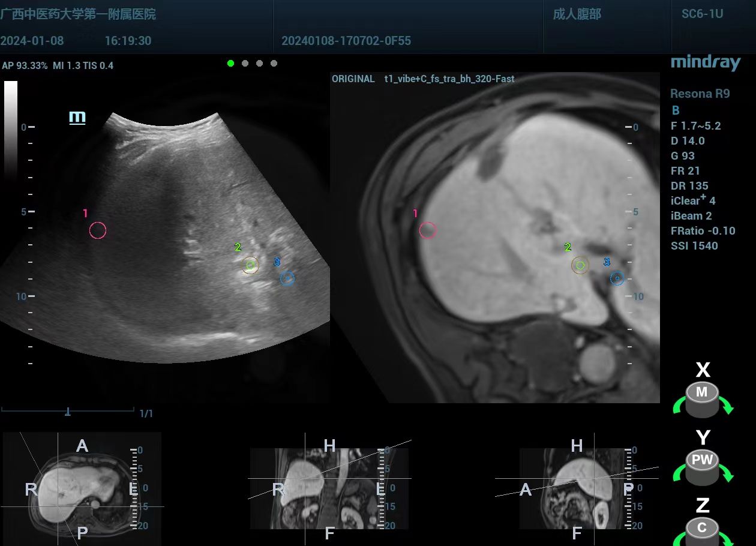Select green marker 2 on the MRI image
Viewport: 756px width, 546px height.
[x=580, y=265]
